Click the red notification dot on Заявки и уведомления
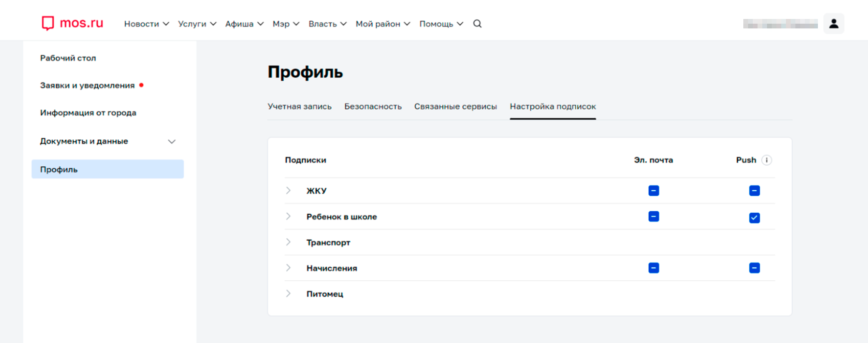This screenshot has height=343, width=868. click(141, 85)
